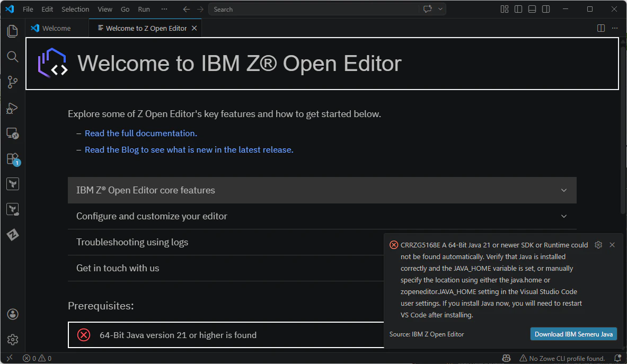Switch to the Welcome tab

[x=57, y=28]
